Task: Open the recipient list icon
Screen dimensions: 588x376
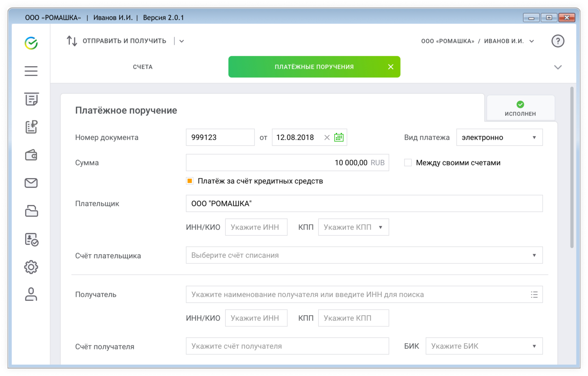Action: (x=534, y=295)
